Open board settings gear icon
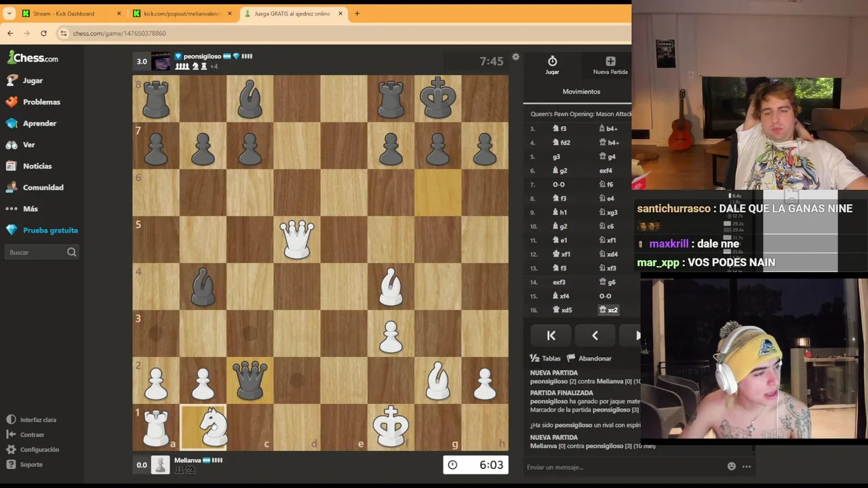868x488 pixels. 515,57
